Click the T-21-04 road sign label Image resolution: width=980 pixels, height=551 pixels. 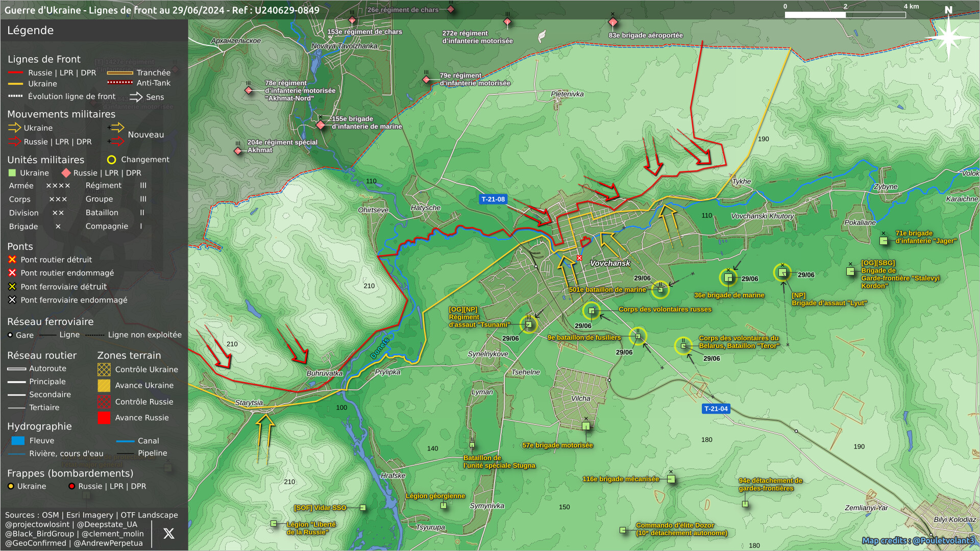pyautogui.click(x=716, y=409)
